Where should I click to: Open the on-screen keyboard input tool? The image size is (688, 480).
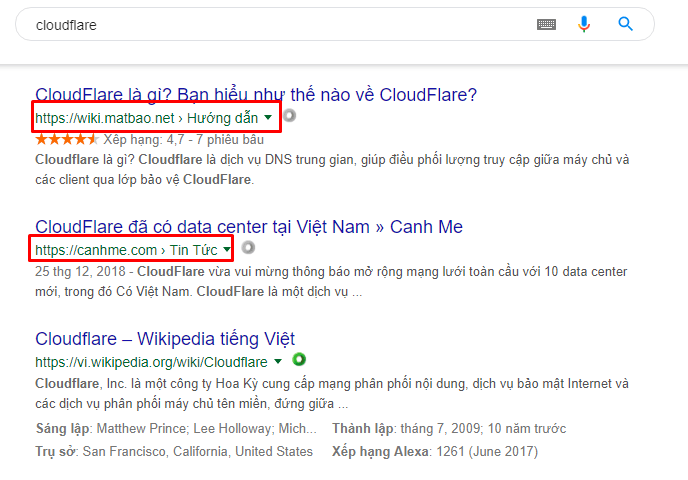[546, 24]
